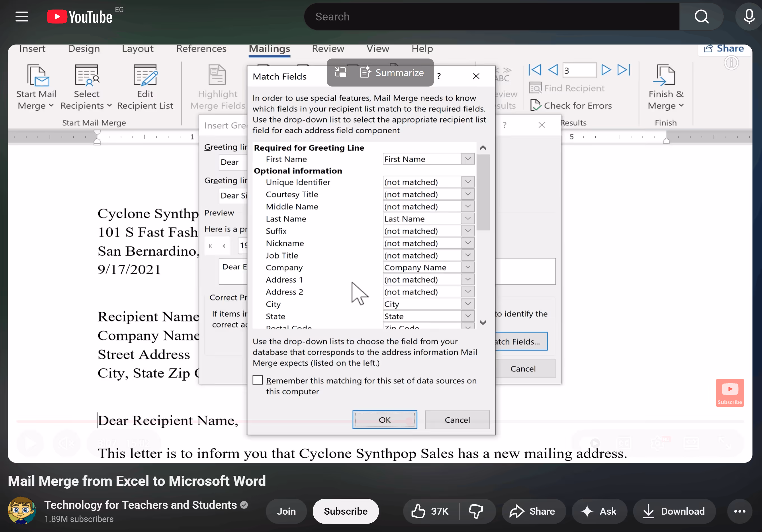Open the References tab
Viewport: 762px width, 532px height.
click(x=201, y=49)
